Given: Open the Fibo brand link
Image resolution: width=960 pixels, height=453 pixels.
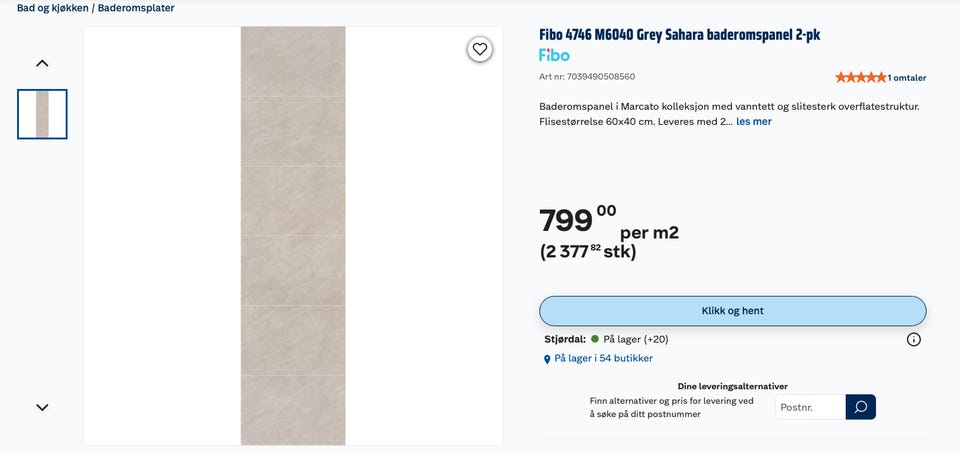Looking at the screenshot, I should click(554, 56).
